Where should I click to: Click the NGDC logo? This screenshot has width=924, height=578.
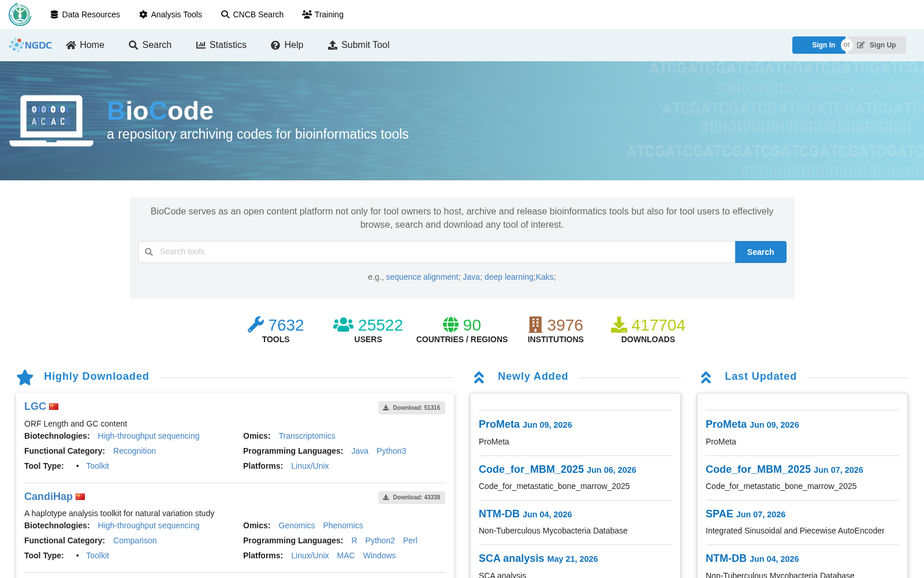pyautogui.click(x=31, y=45)
